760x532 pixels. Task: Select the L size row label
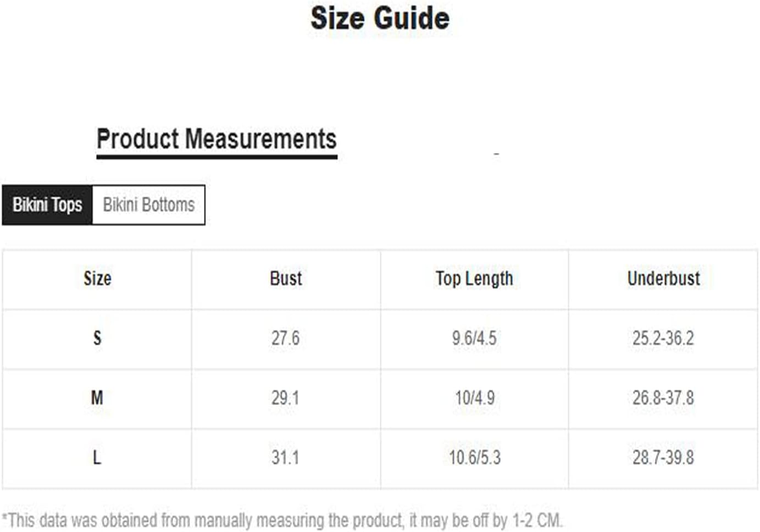(x=97, y=457)
